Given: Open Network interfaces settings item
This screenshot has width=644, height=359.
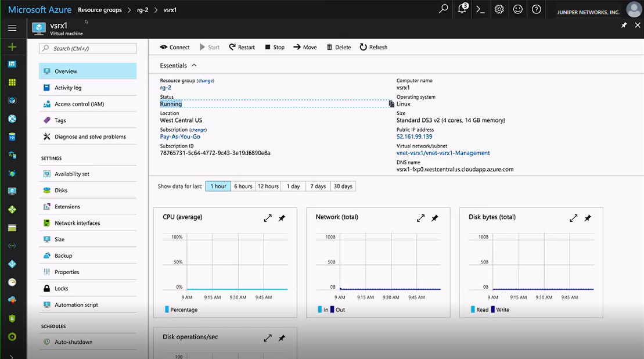Looking at the screenshot, I should pos(77,223).
